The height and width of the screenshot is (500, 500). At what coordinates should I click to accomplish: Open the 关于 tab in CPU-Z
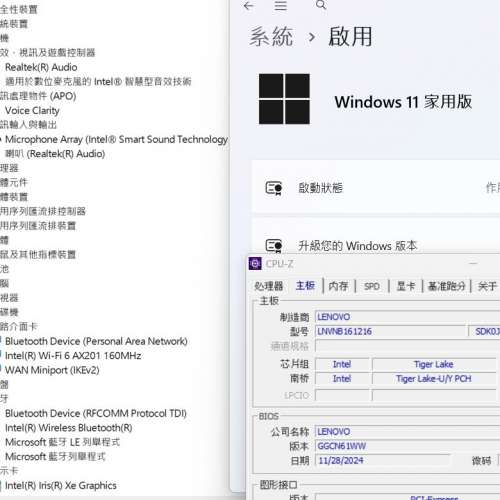click(487, 286)
